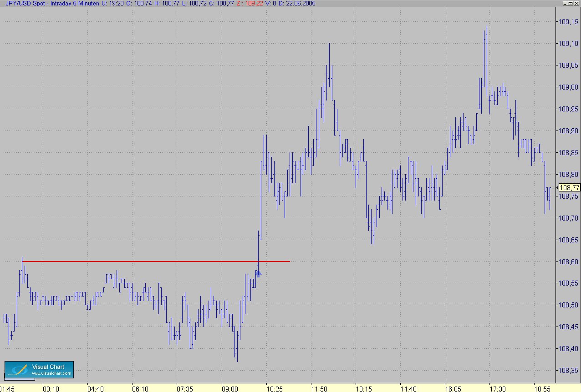Click the 108,65 price axis label

click(x=568, y=240)
